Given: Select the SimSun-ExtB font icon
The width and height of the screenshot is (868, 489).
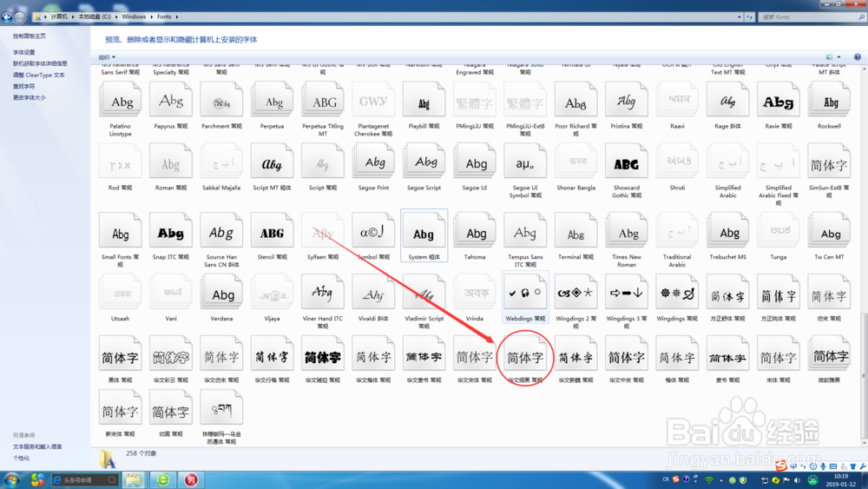Looking at the screenshot, I should tap(829, 162).
